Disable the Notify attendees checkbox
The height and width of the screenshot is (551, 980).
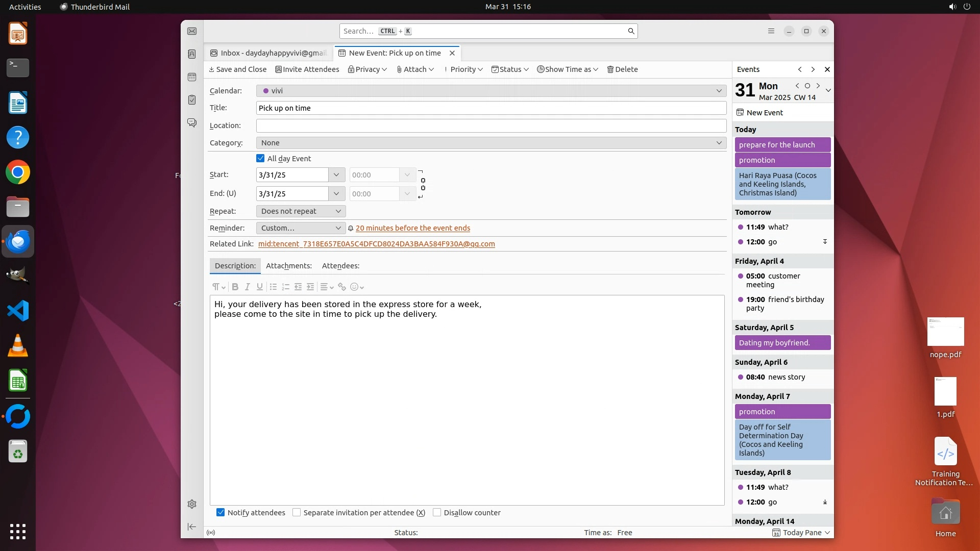pos(220,513)
